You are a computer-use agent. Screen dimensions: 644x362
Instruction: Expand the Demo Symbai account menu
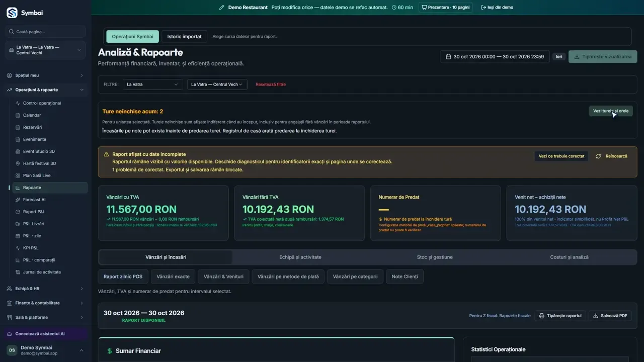pos(45,350)
